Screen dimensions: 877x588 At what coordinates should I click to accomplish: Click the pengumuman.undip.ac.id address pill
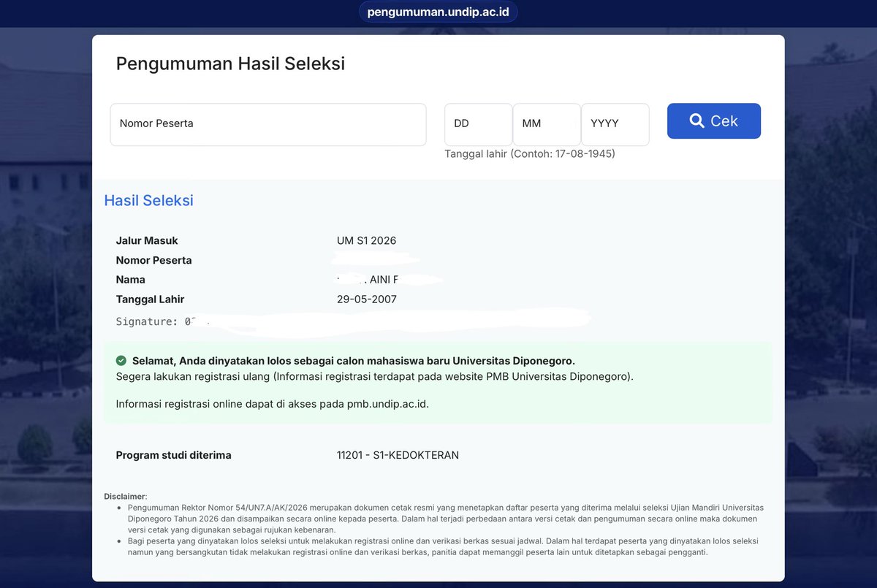pos(438,12)
